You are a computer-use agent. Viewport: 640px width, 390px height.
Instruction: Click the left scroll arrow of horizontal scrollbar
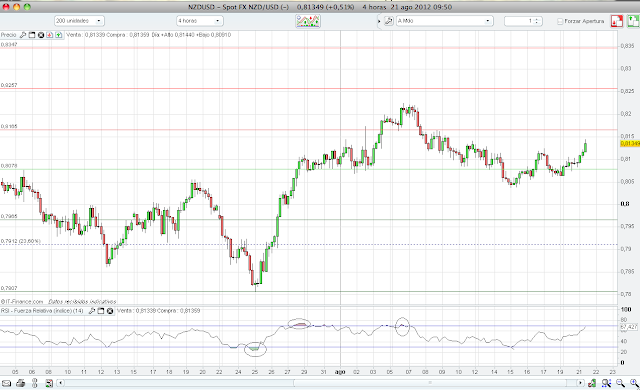coord(60,383)
